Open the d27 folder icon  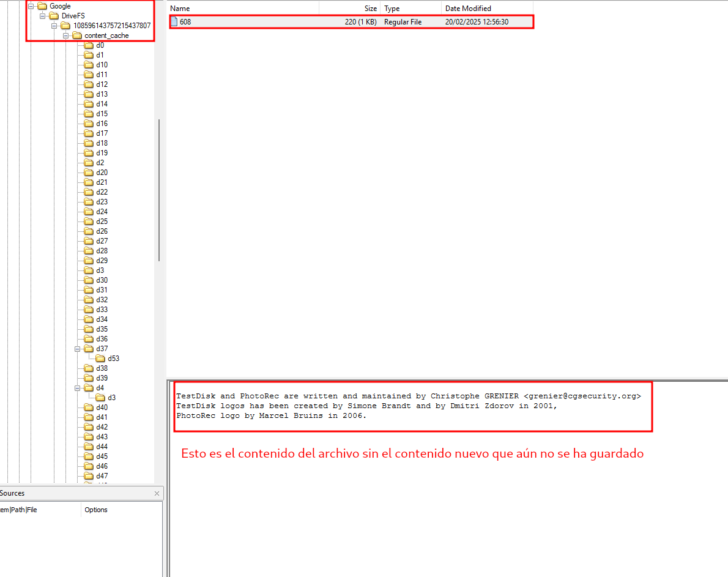pyautogui.click(x=89, y=241)
